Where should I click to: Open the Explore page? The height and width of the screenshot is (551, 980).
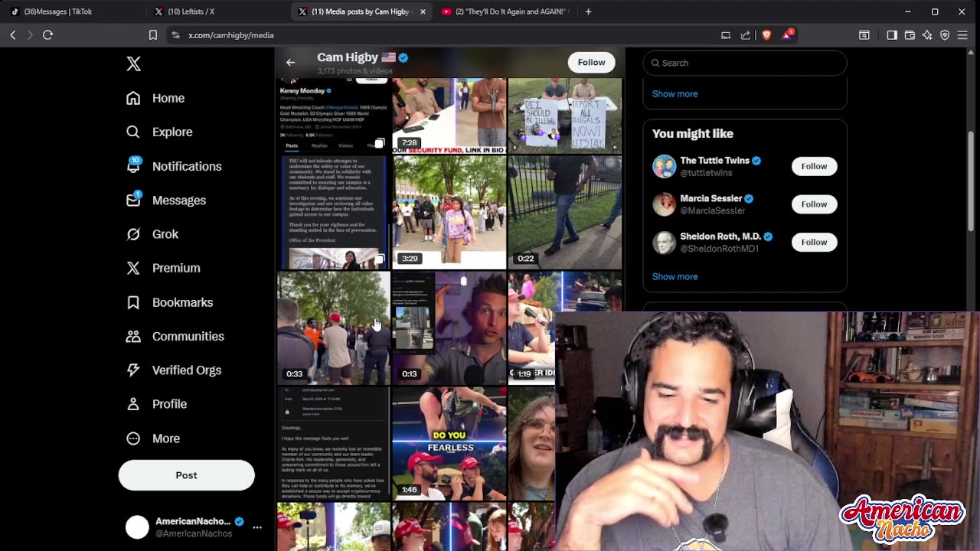pos(159,132)
